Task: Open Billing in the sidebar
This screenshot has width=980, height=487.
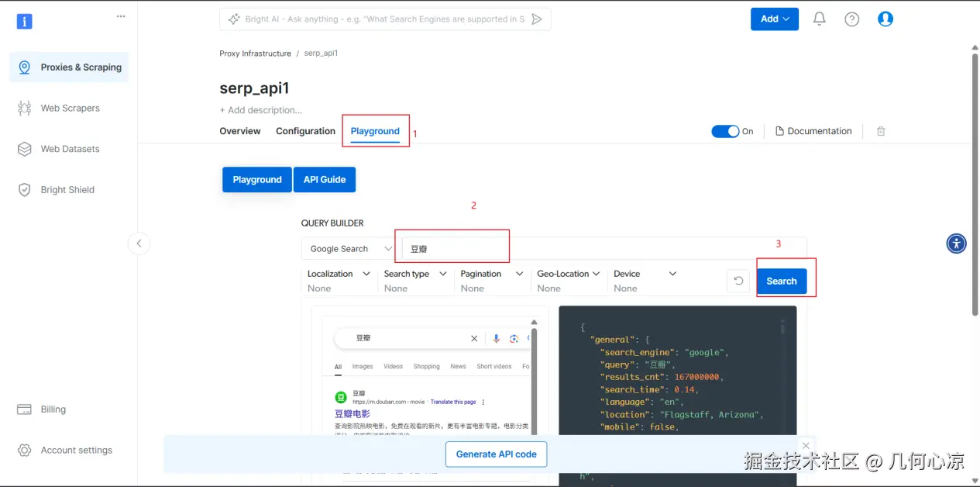Action: pos(53,409)
